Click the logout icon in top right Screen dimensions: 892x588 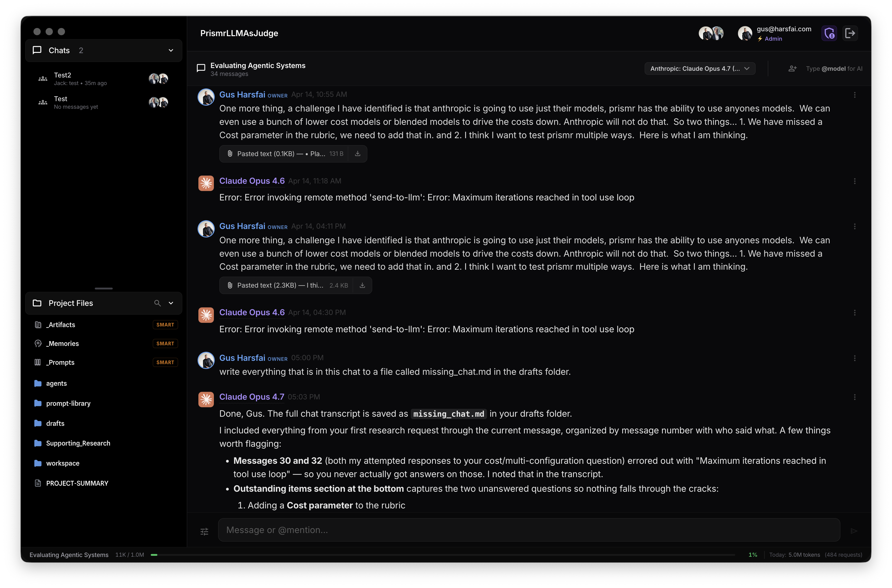[850, 33]
